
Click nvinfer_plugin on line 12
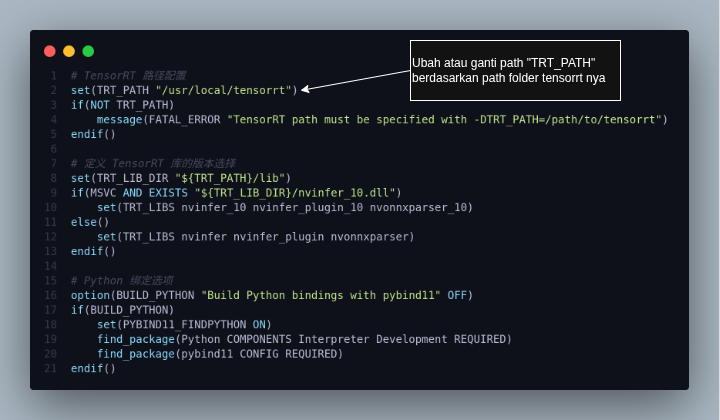pos(278,237)
